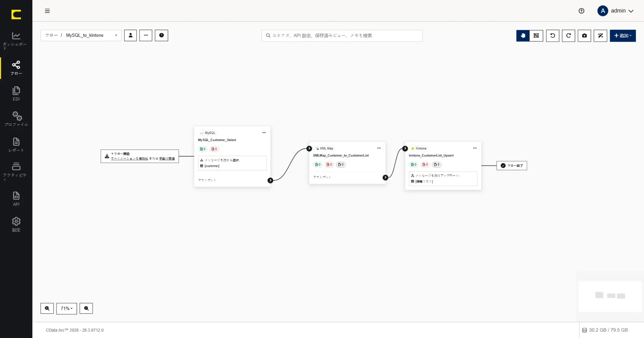
Task: Click the download icon in the トリガー開始 box
Action: tap(107, 156)
